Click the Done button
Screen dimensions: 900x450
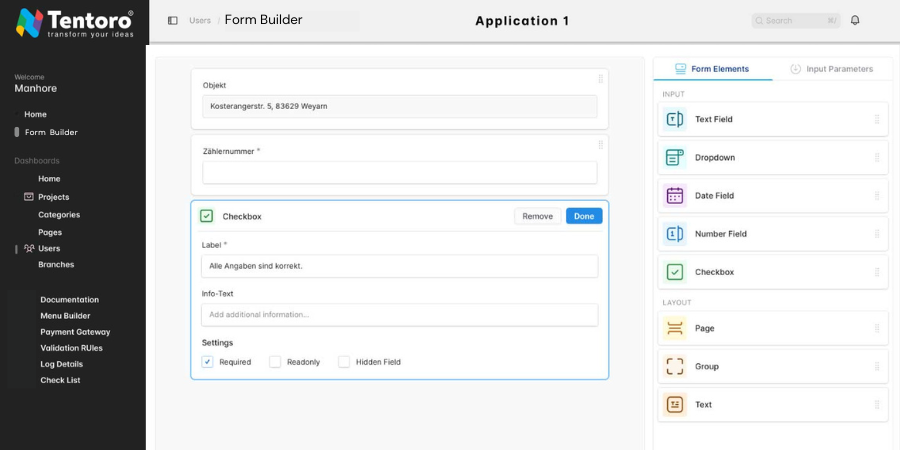pos(584,216)
